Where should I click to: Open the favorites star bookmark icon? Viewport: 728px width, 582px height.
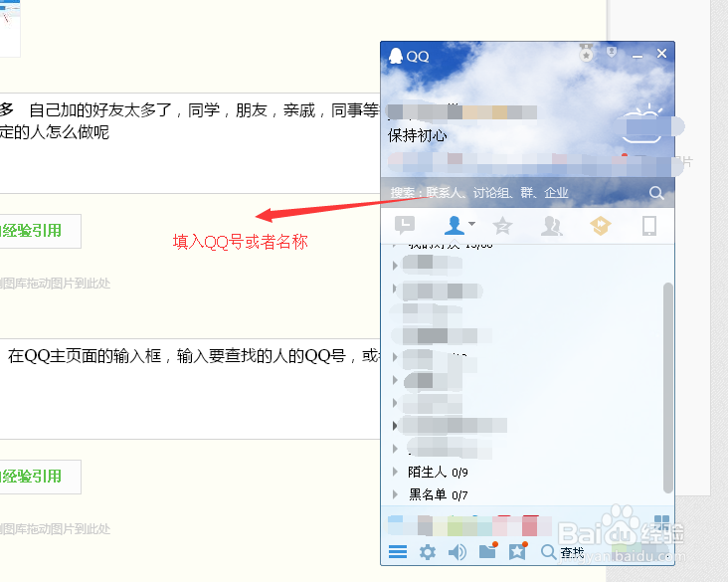[518, 551]
